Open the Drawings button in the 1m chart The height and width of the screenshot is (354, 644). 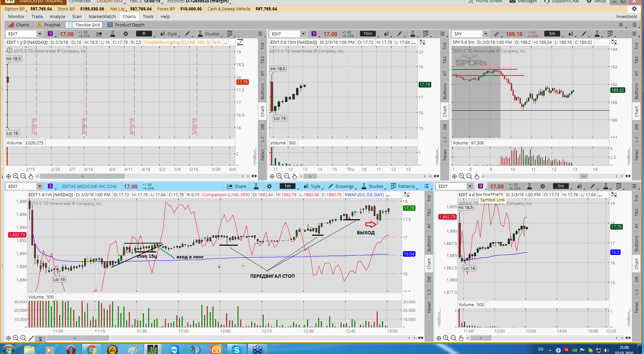(341, 186)
